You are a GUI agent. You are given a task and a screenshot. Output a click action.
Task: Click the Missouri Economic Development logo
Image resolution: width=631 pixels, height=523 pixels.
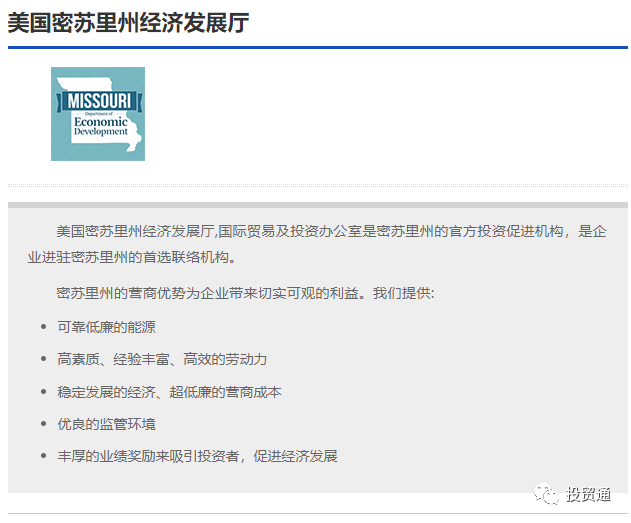(98, 114)
